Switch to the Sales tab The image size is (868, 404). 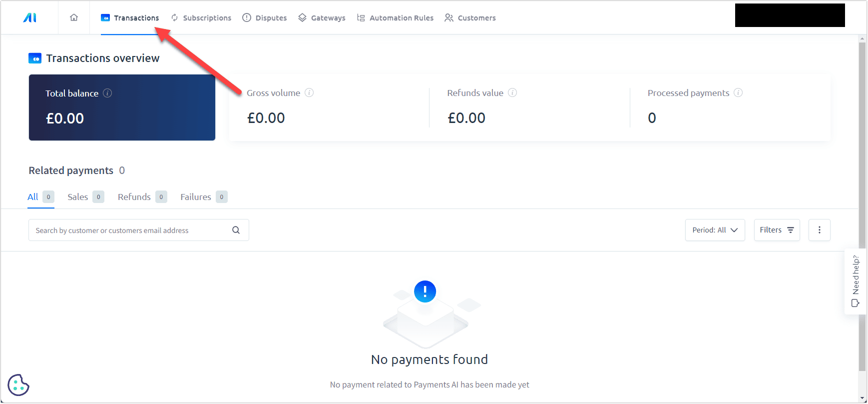[x=77, y=196]
